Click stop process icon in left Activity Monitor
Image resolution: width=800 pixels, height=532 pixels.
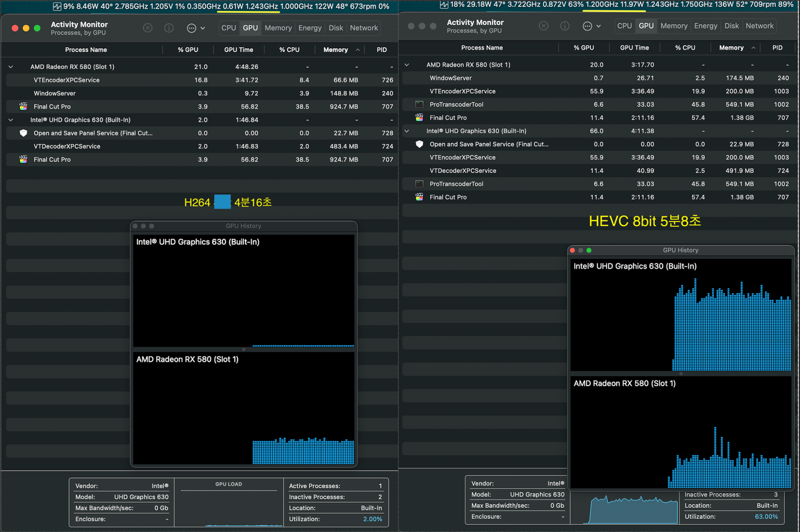(147, 28)
